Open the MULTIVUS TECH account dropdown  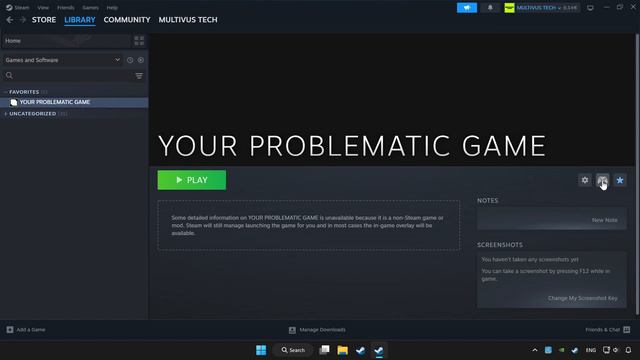coord(542,8)
